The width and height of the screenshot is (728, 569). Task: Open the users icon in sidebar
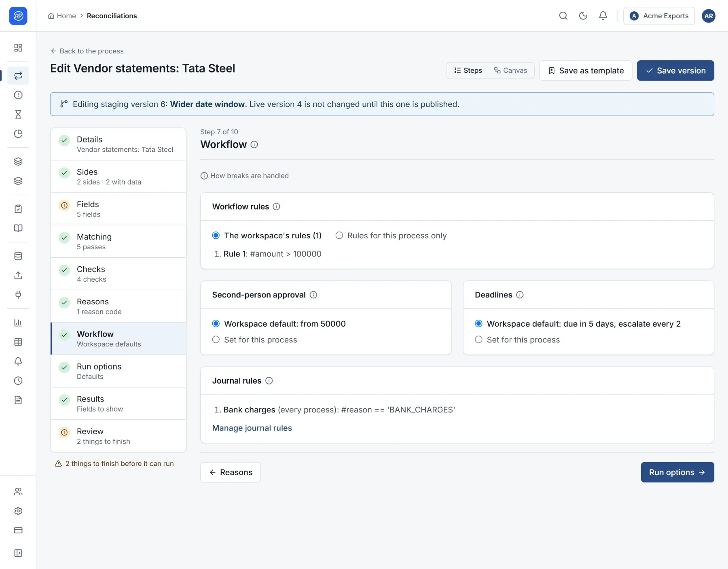tap(18, 491)
